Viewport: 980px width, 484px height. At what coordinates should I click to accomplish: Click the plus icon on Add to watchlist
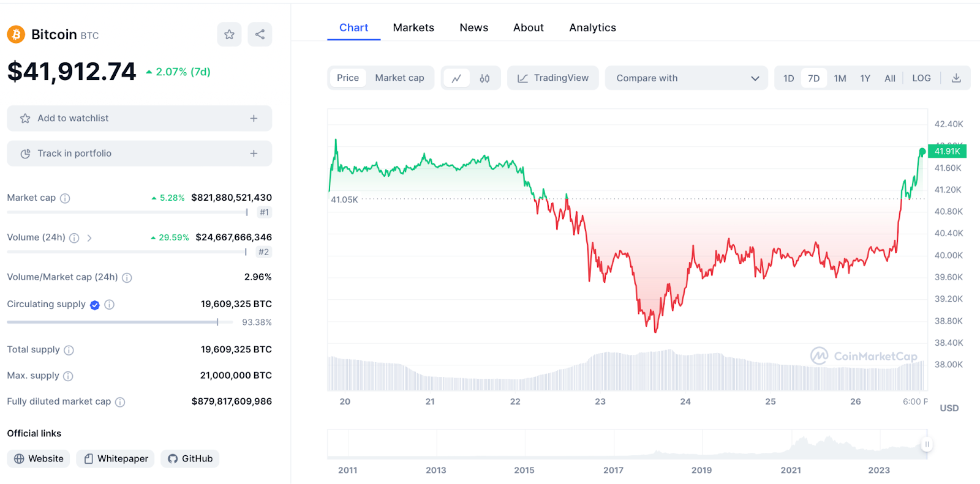(254, 118)
